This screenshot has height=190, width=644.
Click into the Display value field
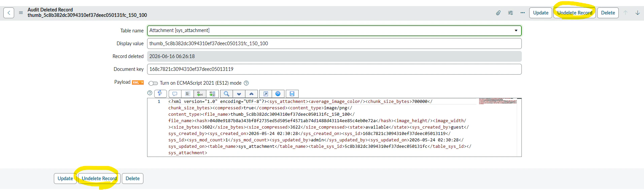point(334,44)
